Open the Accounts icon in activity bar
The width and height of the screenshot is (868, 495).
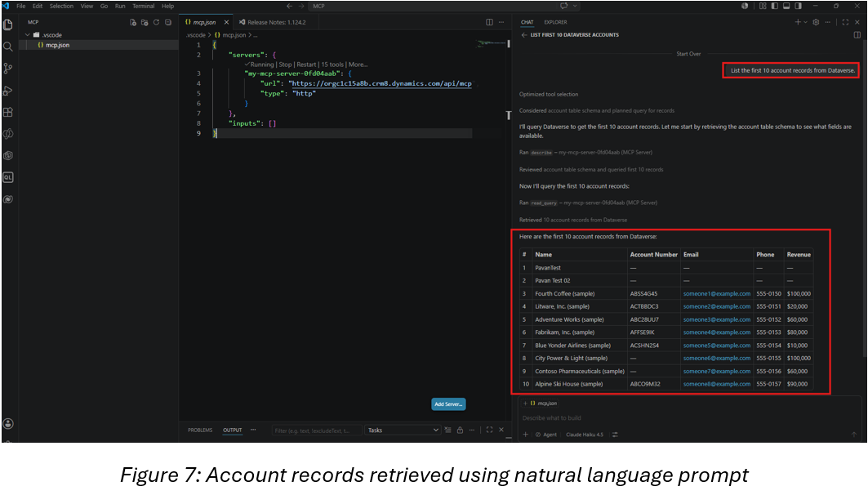pos(7,424)
